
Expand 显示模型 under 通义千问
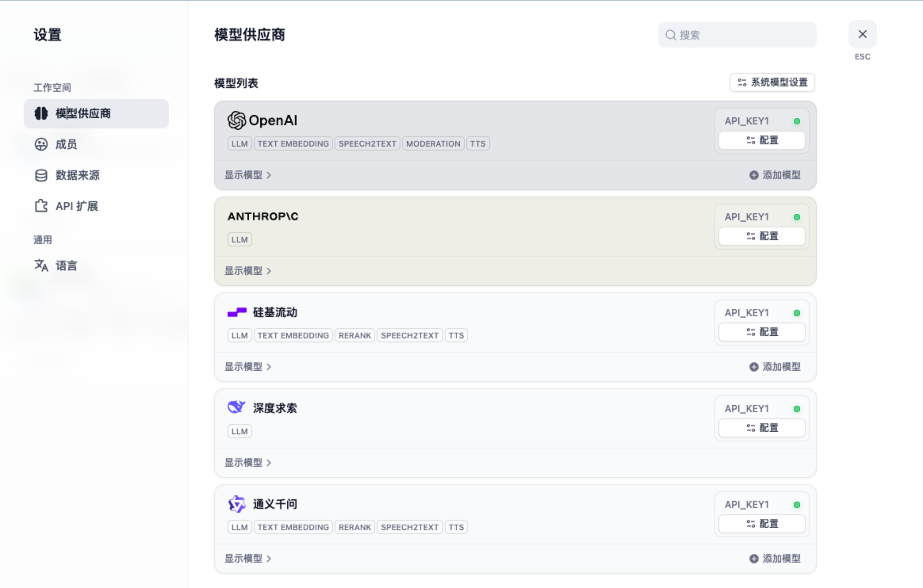point(248,559)
